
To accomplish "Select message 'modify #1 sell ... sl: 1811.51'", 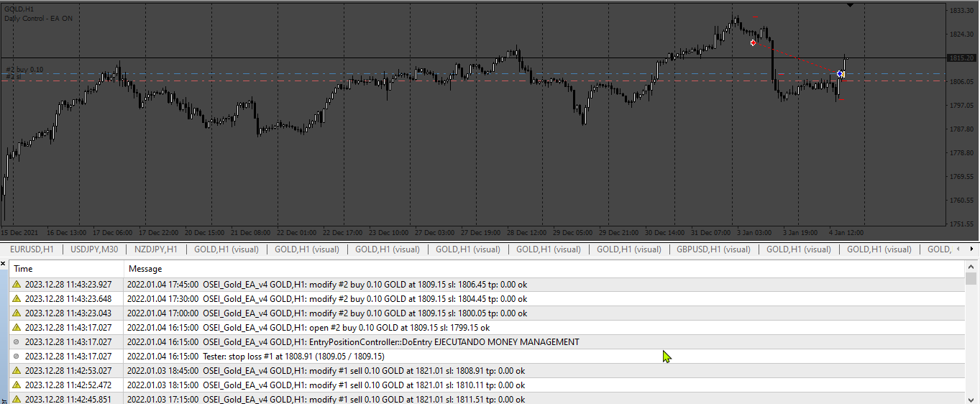I will (x=326, y=400).
